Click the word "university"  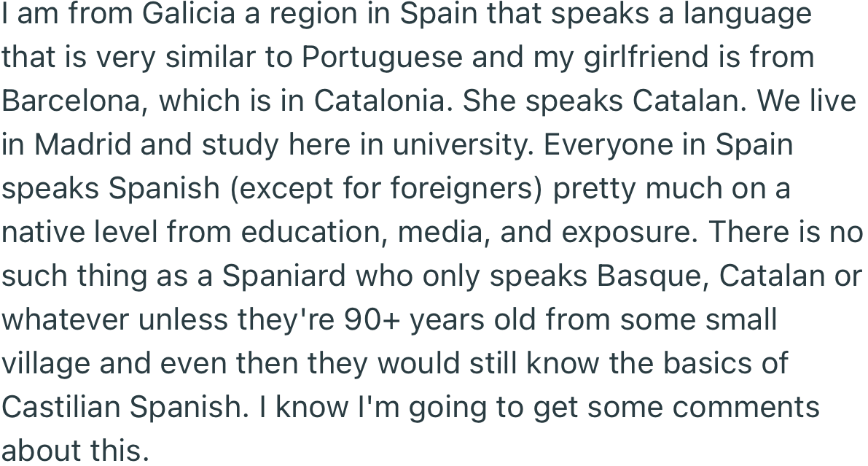(x=464, y=145)
